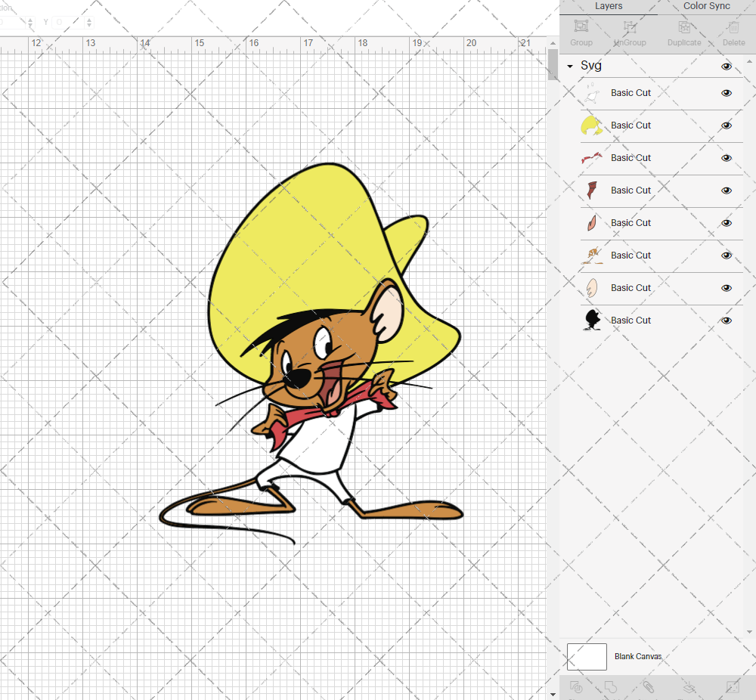Screen dimensions: 756x700
Task: Click the Attach paperclip icon
Action: coord(648,687)
